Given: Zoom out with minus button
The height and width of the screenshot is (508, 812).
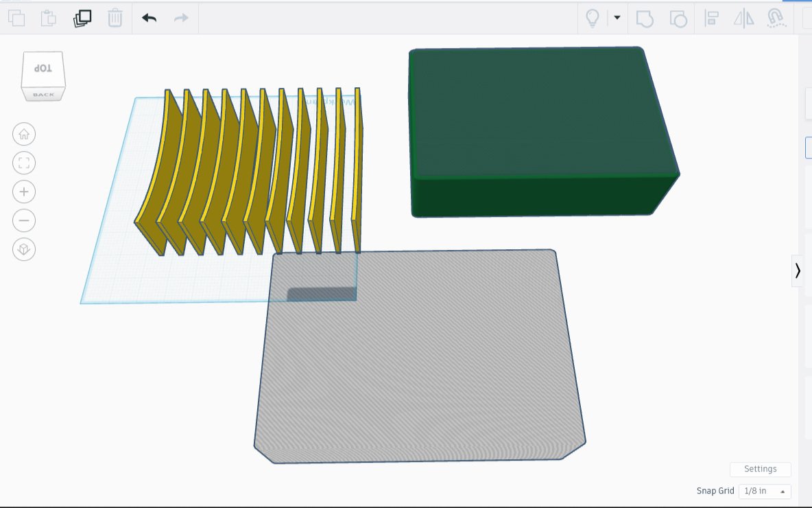Looking at the screenshot, I should pos(24,220).
